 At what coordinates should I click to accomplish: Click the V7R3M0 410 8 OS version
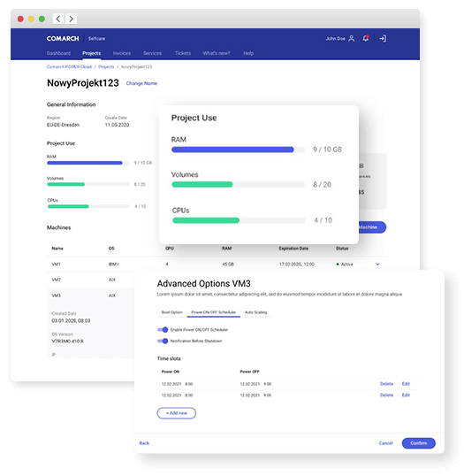(x=67, y=342)
